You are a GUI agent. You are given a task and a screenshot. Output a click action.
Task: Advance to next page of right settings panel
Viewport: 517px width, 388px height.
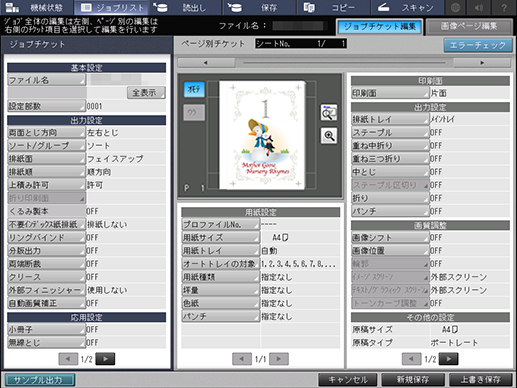coord(448,359)
